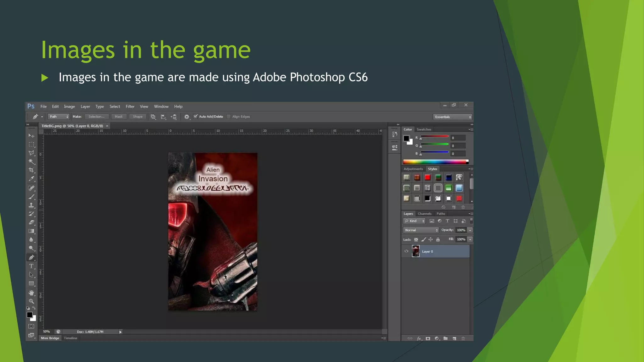
Task: Select the Clone Stamp tool
Action: [x=31, y=205]
